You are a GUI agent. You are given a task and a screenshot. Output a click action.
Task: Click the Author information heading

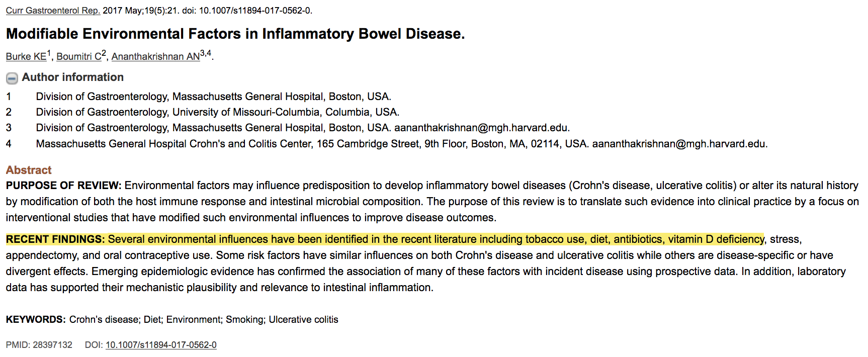(x=72, y=77)
